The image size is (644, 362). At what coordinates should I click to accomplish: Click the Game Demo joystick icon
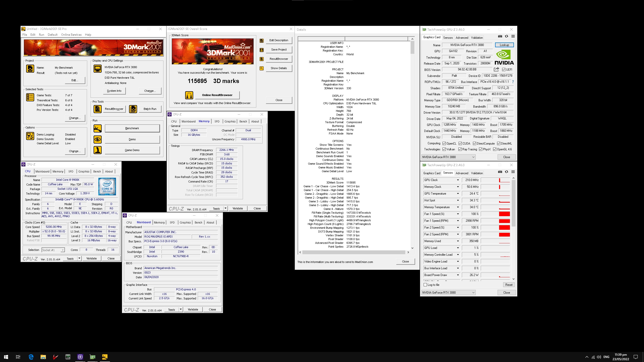(98, 150)
